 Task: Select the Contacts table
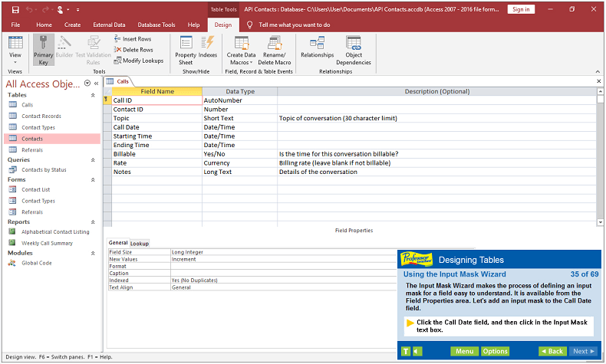tap(52, 139)
